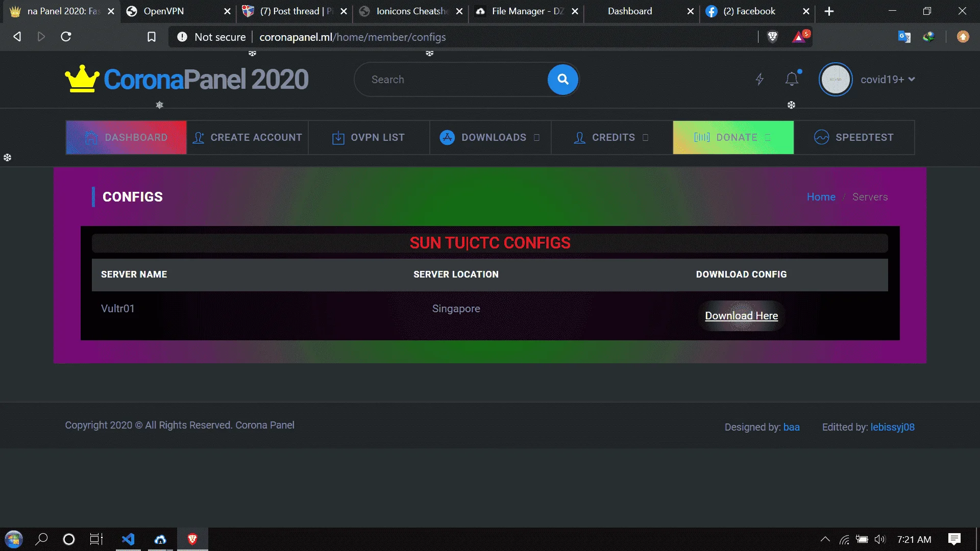This screenshot has height=551, width=980.
Task: Open the Windows Start menu
Action: click(14, 539)
